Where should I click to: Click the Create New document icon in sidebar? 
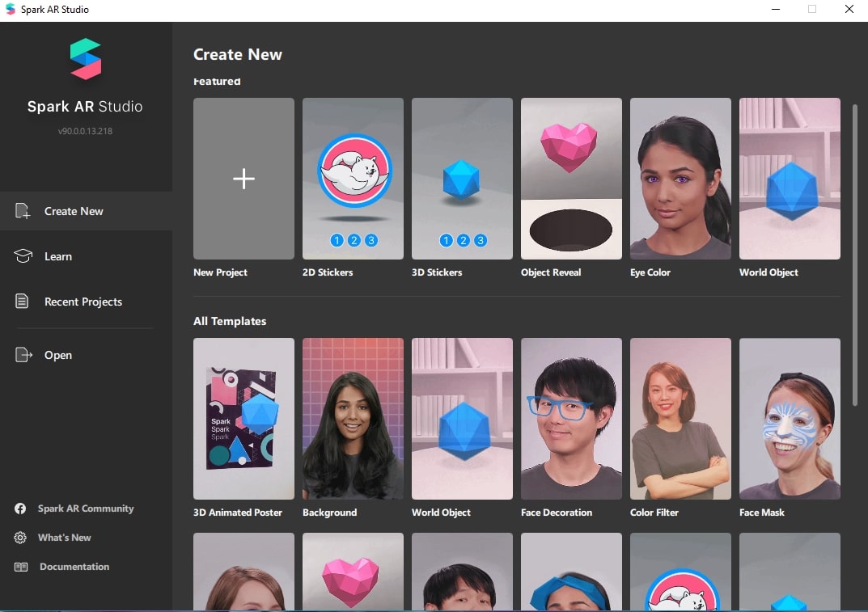[23, 211]
